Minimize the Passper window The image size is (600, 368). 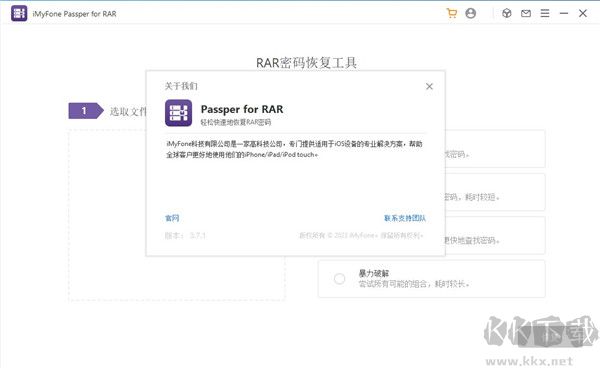pos(564,13)
